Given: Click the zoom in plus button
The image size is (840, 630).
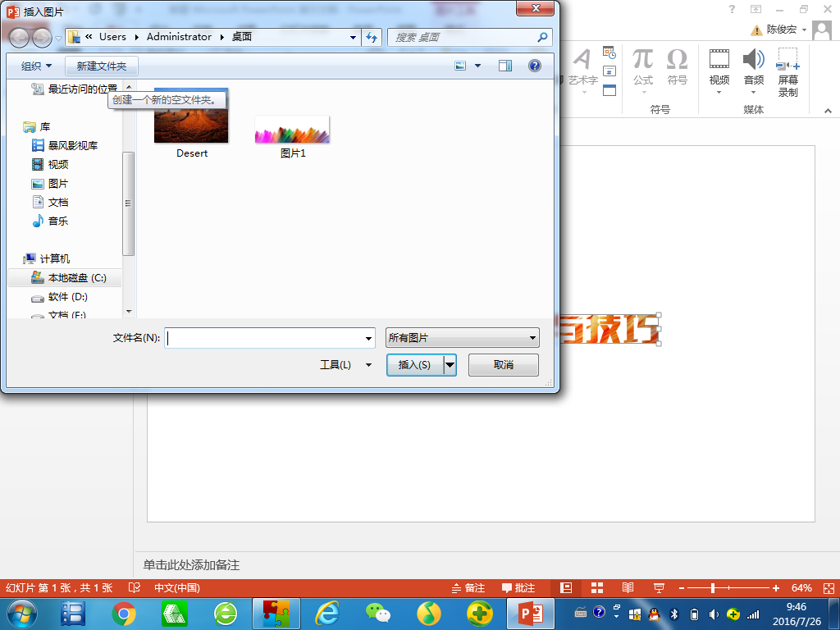Looking at the screenshot, I should 776,588.
